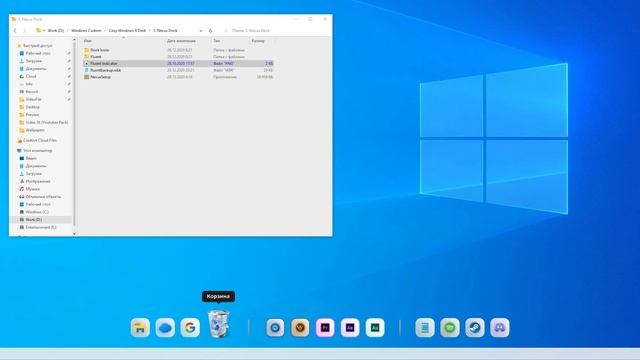
Task: Select the Dock Icons folder
Action: (178, 50)
